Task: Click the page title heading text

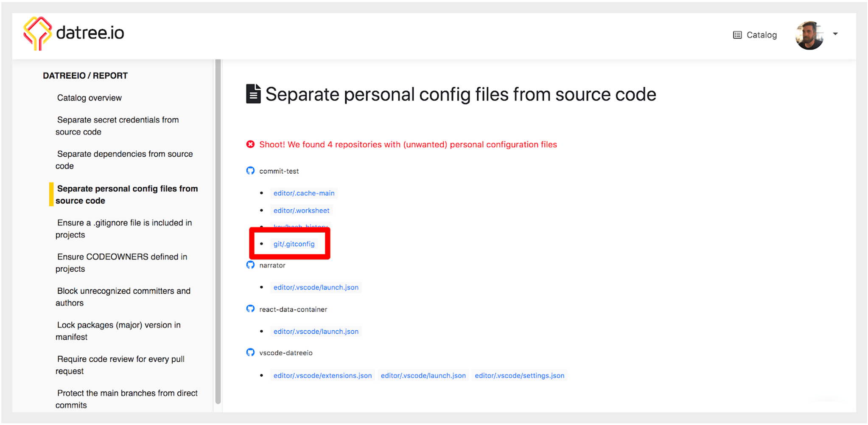Action: pyautogui.click(x=461, y=94)
